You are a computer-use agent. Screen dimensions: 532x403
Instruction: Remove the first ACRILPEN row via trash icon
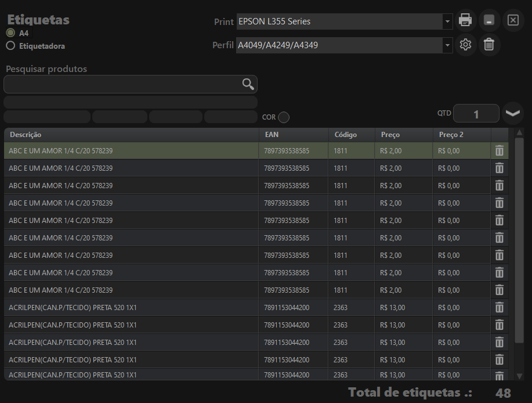(x=499, y=308)
